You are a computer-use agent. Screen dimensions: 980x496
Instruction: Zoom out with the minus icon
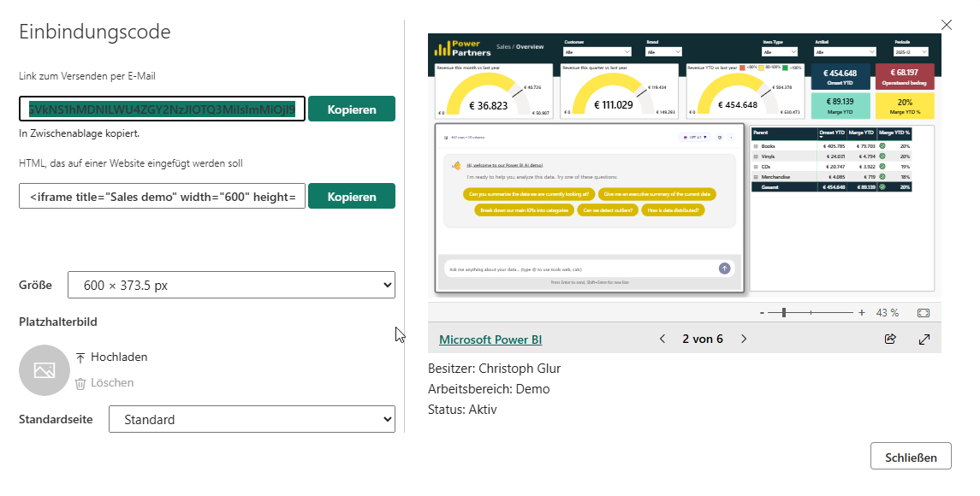[x=762, y=313]
